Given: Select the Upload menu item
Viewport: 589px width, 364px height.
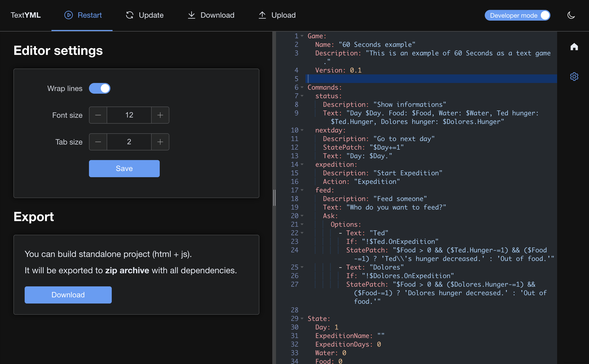Looking at the screenshot, I should pyautogui.click(x=283, y=15).
